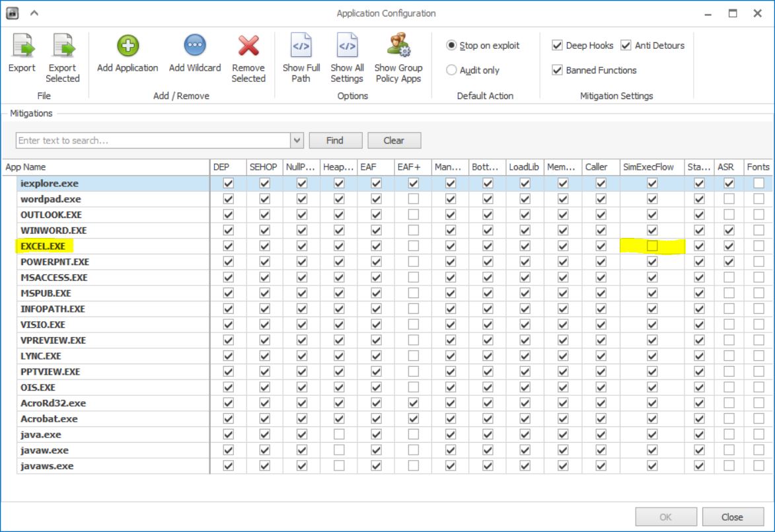Click the Export icon
Image resolution: width=775 pixels, height=532 pixels.
(22, 47)
